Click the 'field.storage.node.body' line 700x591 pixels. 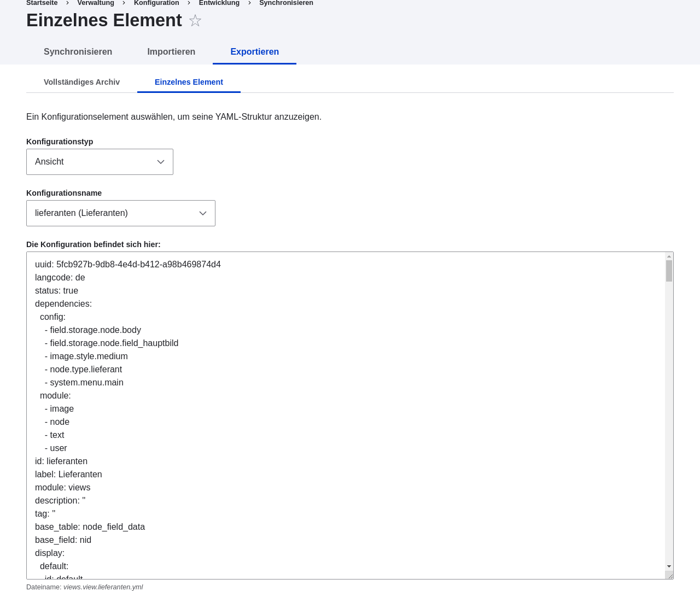93,330
